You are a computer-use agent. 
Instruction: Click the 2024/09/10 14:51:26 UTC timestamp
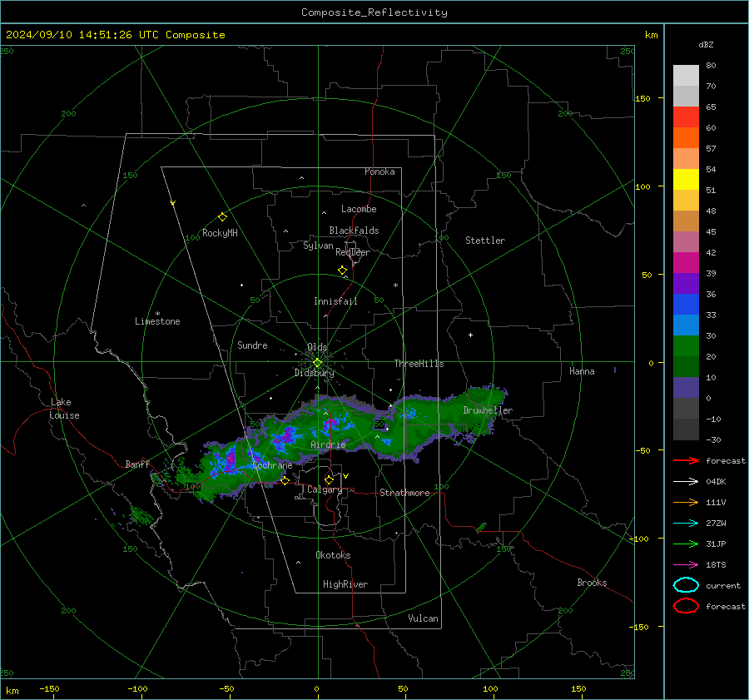(x=72, y=35)
